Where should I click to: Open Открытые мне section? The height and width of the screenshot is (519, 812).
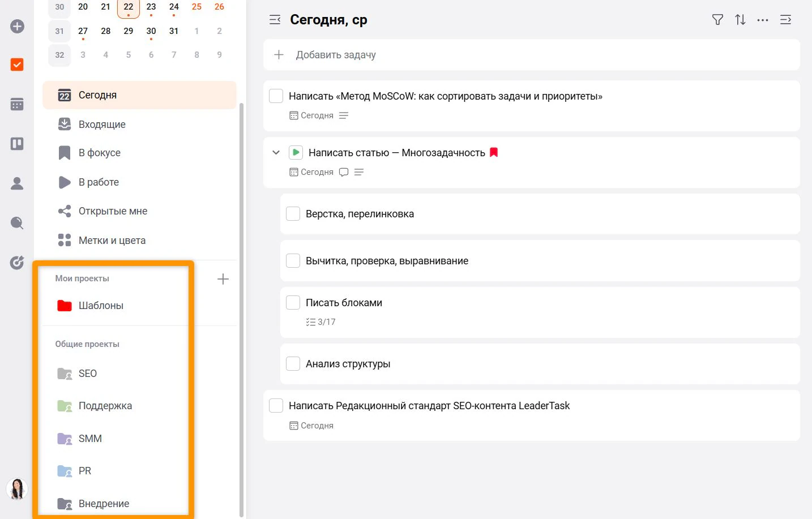[x=139, y=211]
